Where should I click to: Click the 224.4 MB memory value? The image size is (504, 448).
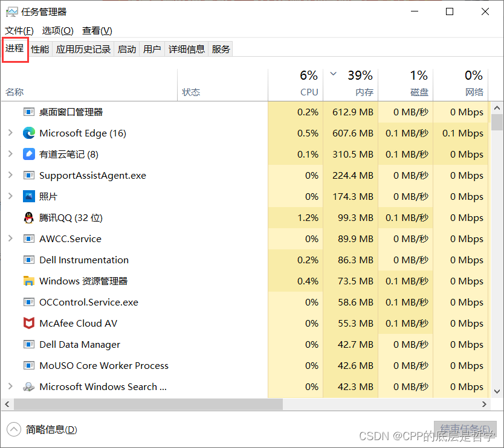click(x=352, y=175)
